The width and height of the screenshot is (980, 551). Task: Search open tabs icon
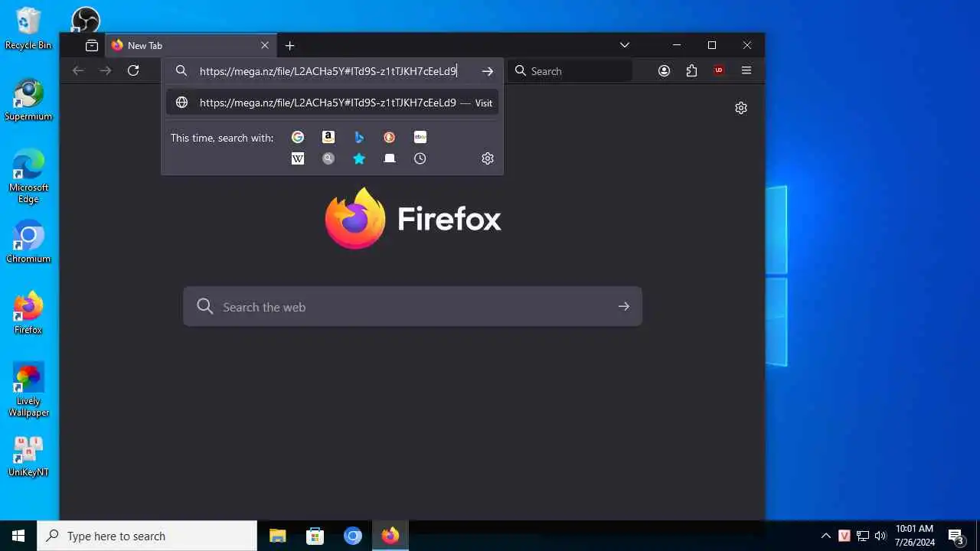390,158
